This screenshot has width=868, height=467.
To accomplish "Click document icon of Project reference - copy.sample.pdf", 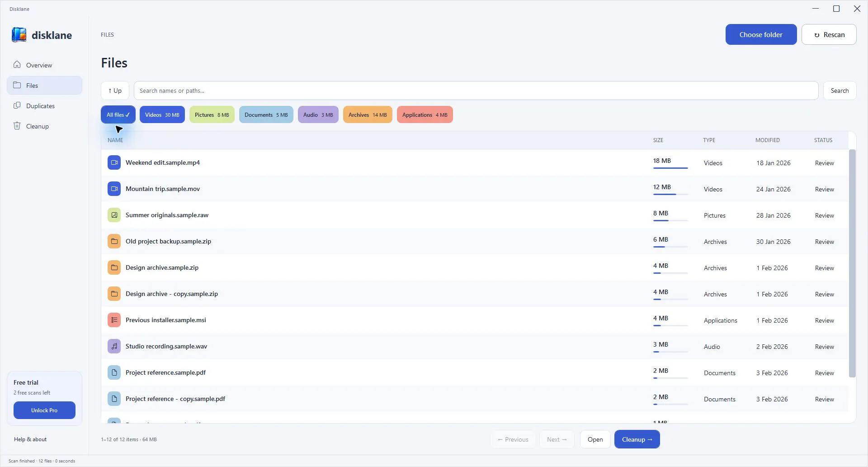I will (114, 399).
